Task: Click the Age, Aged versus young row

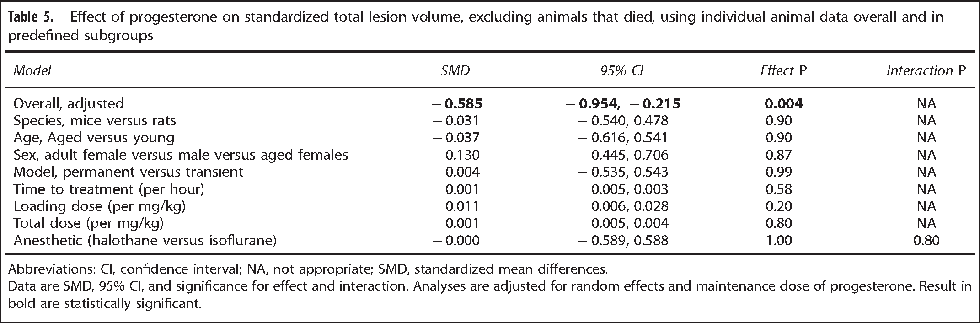Action: pyautogui.click(x=490, y=138)
